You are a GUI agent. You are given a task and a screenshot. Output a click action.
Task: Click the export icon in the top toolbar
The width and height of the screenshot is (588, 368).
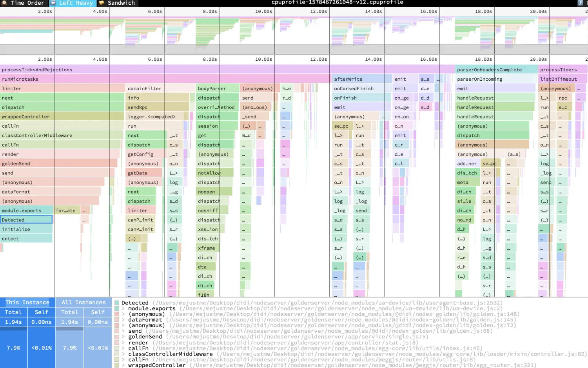tap(580, 3)
